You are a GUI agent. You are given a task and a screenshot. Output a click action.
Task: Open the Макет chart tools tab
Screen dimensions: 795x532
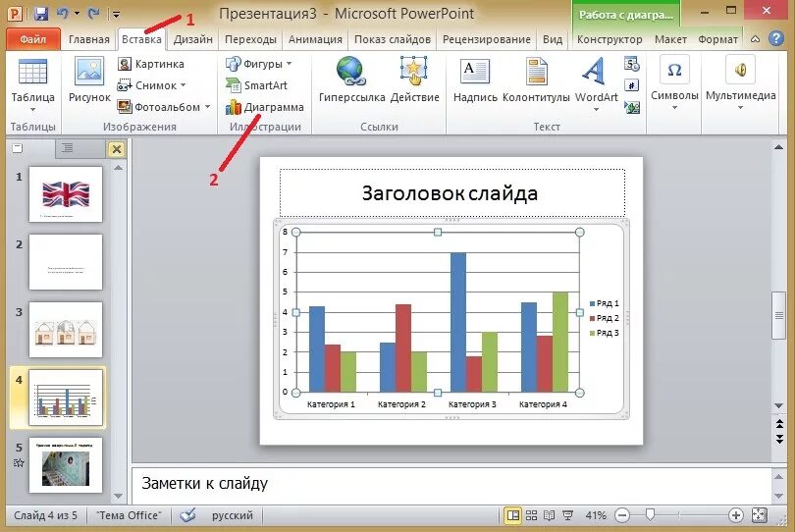coord(670,39)
